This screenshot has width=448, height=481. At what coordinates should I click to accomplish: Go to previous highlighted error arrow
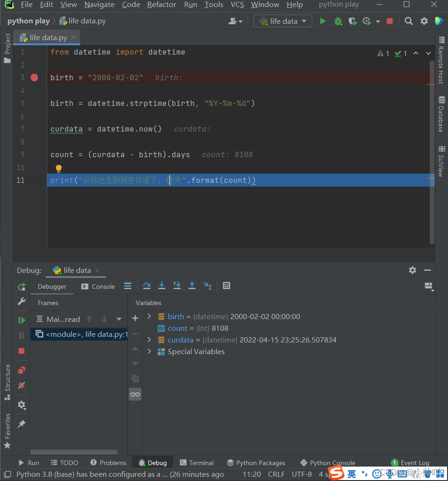coord(416,53)
